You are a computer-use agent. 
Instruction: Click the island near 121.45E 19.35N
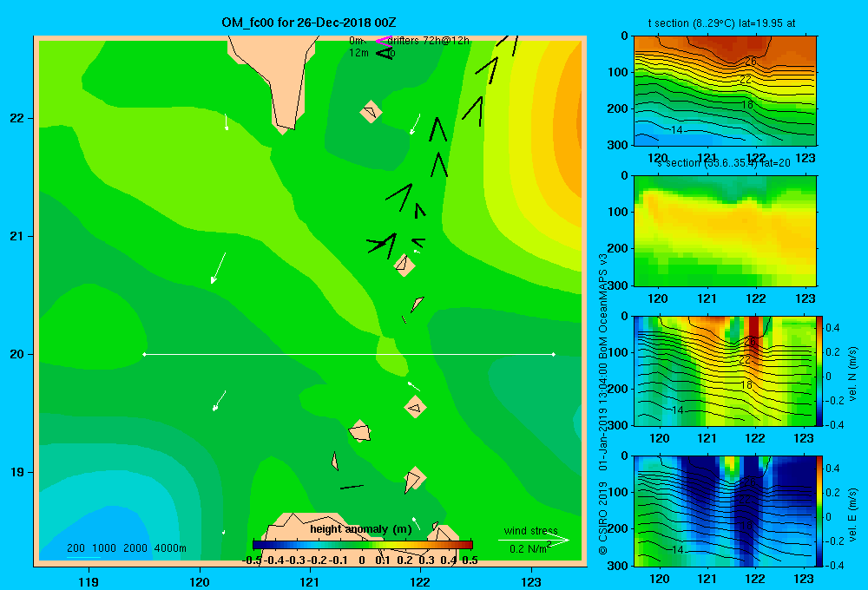pyautogui.click(x=360, y=431)
